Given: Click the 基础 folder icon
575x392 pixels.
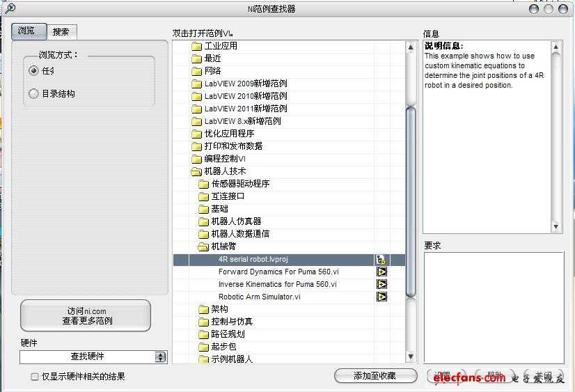Looking at the screenshot, I should coord(203,209).
